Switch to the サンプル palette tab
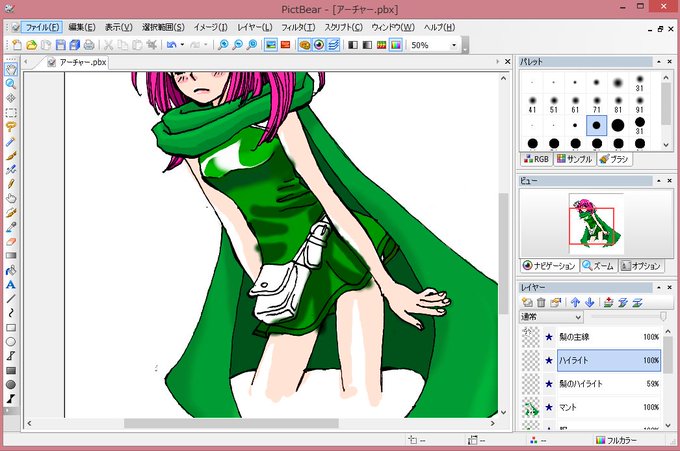The image size is (680, 451). [x=575, y=159]
